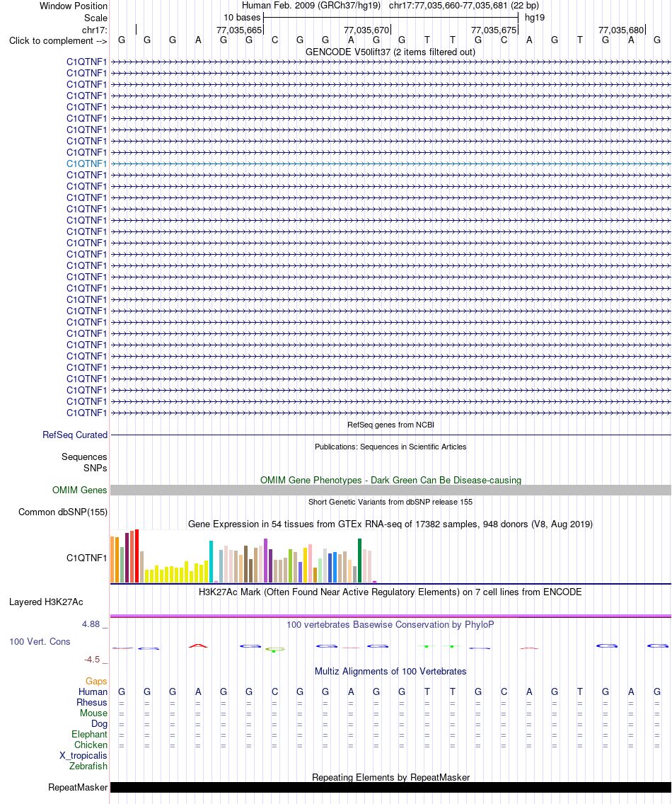672x804 pixels.
Task: Click "100 vertebrates Basewise Conservation by PhyloP" title
Action: point(390,624)
